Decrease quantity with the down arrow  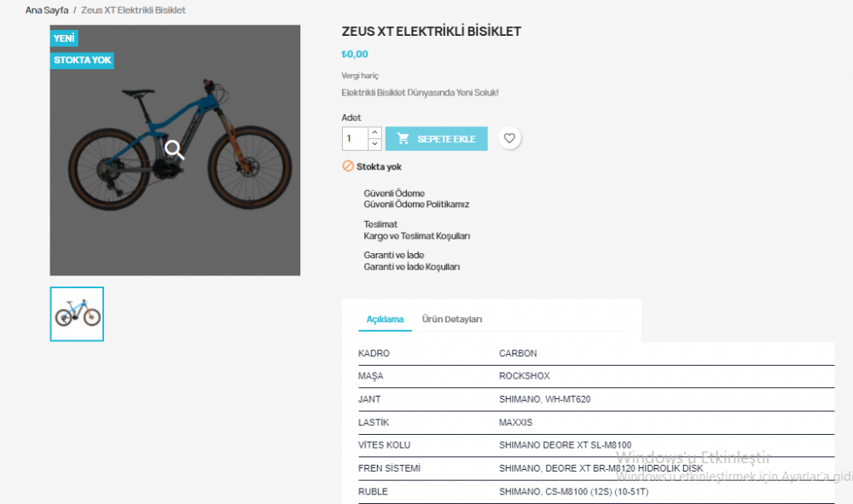pyautogui.click(x=374, y=144)
